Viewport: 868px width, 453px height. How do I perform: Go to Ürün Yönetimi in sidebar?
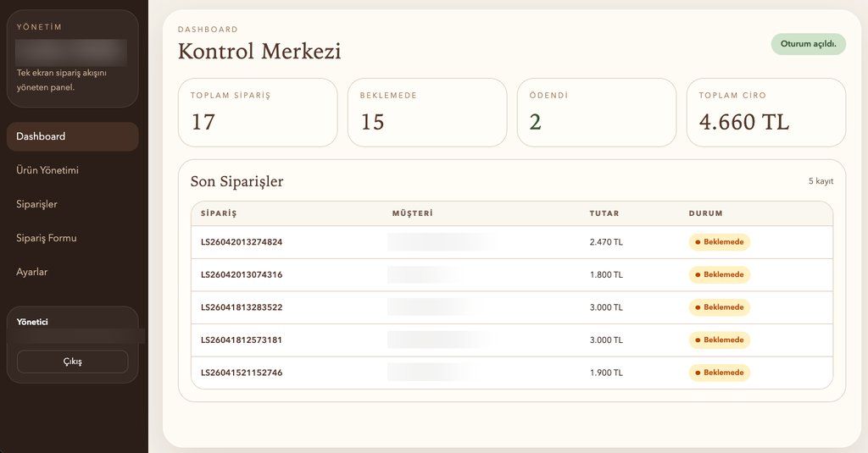click(x=47, y=170)
